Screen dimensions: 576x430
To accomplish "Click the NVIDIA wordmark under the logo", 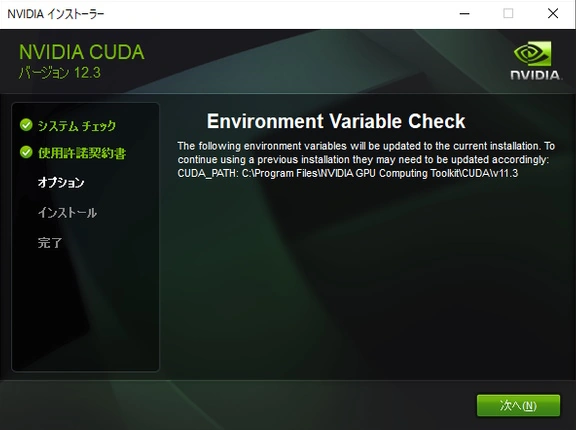I will (536, 75).
